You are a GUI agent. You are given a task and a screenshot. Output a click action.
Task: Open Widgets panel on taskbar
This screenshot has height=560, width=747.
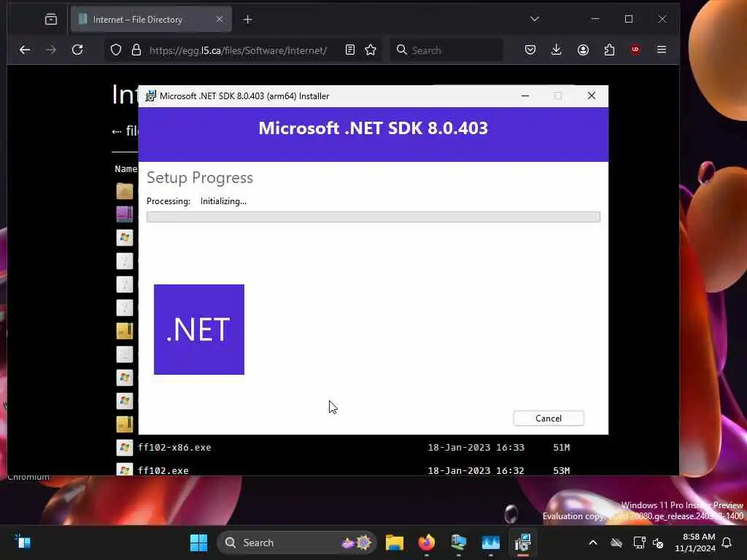coord(23,542)
